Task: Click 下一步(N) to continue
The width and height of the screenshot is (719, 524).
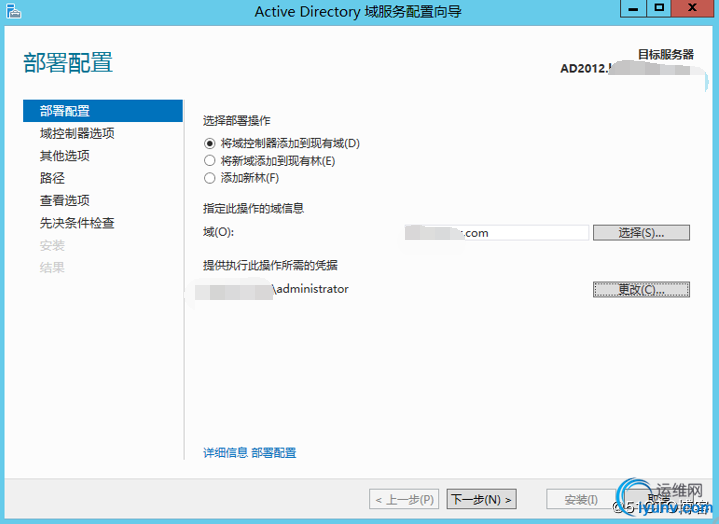Action: point(481,499)
